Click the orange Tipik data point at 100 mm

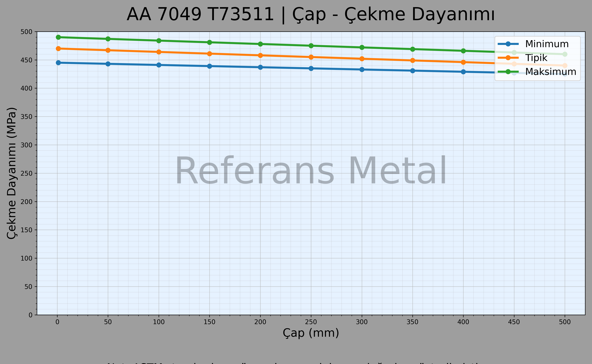tap(159, 52)
